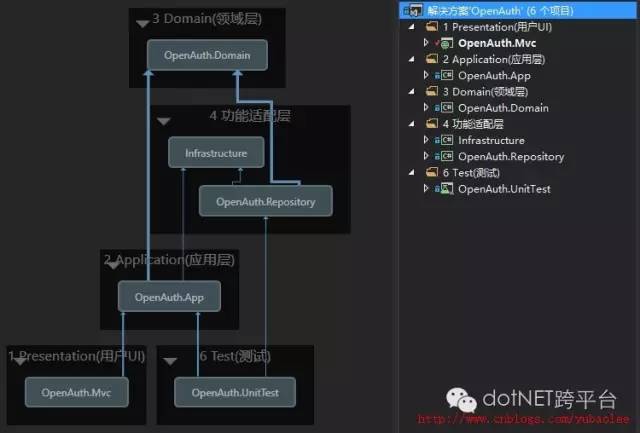Click the 功能适配层 folder icon
The height and width of the screenshot is (433, 640).
coord(432,124)
